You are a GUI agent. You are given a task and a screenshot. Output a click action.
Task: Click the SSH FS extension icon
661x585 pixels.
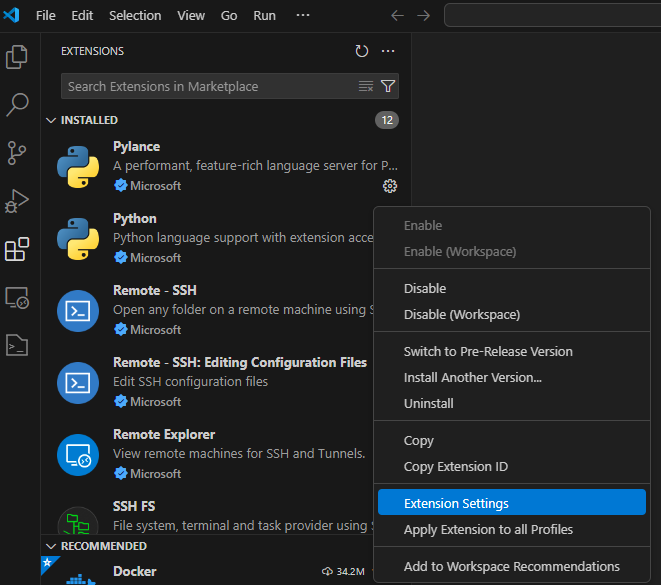[78, 521]
